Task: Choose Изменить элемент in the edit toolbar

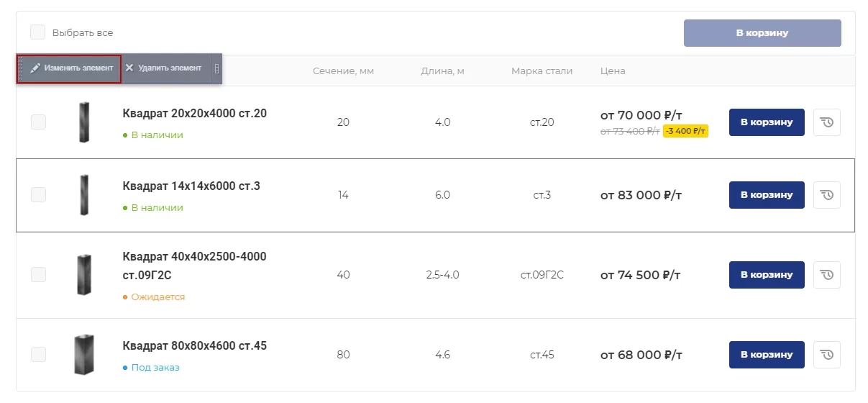Action: click(x=69, y=68)
